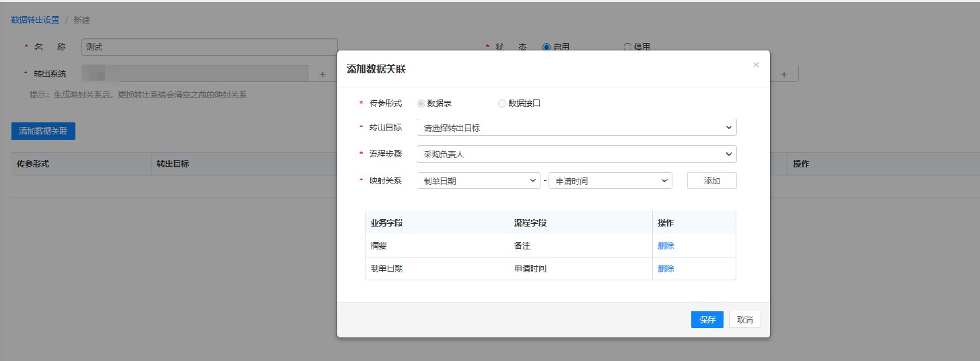Image resolution: width=980 pixels, height=361 pixels.
Task: Click the 备注 cell in mapping table
Action: point(522,246)
